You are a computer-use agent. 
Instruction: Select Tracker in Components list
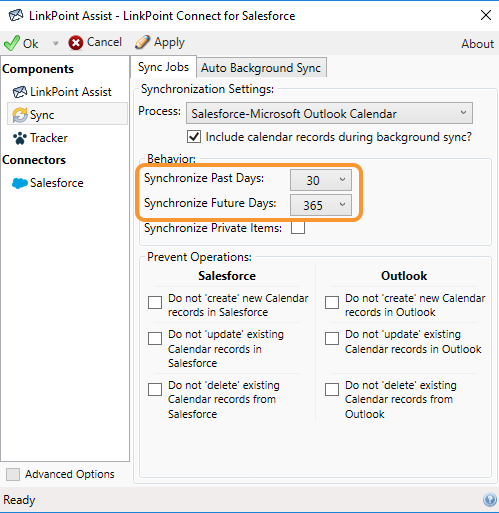coord(49,138)
